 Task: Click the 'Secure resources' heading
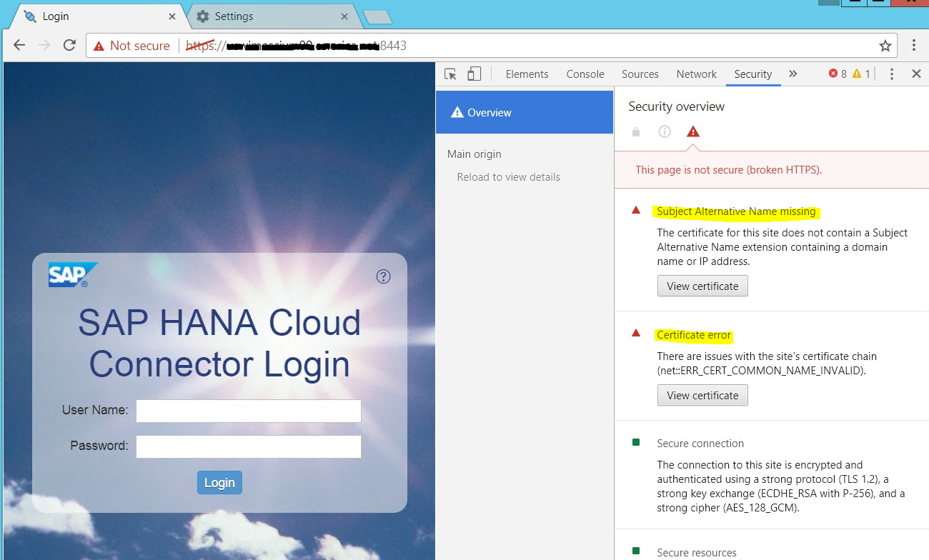[x=697, y=553]
